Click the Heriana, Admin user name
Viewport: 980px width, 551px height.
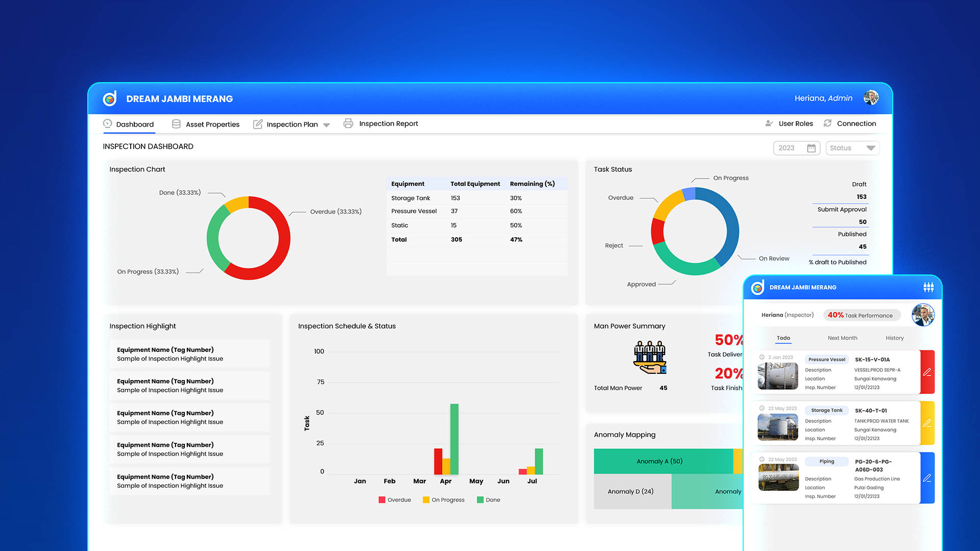(823, 98)
